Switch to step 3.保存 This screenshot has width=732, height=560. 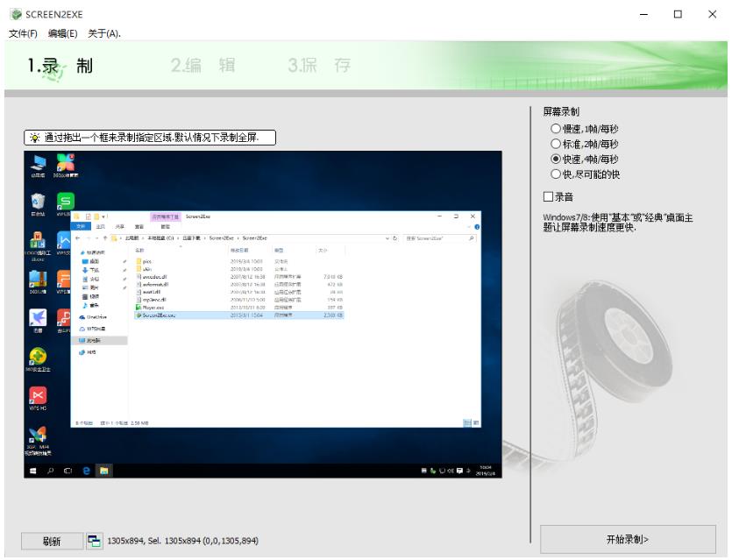[x=319, y=66]
